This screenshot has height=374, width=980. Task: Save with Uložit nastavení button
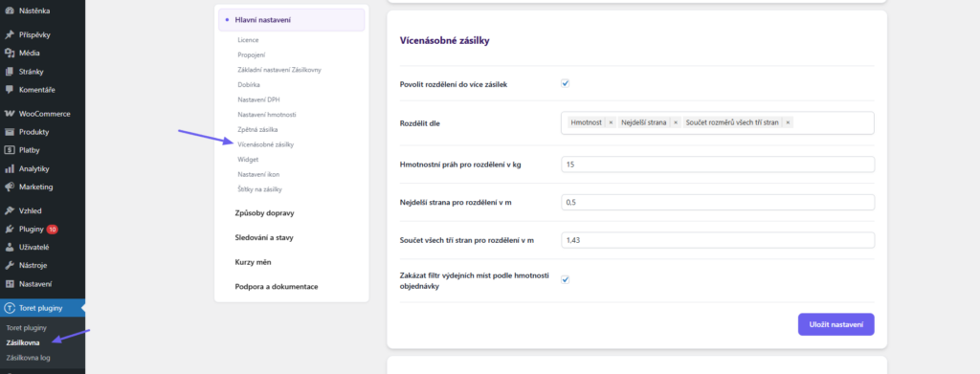click(835, 324)
